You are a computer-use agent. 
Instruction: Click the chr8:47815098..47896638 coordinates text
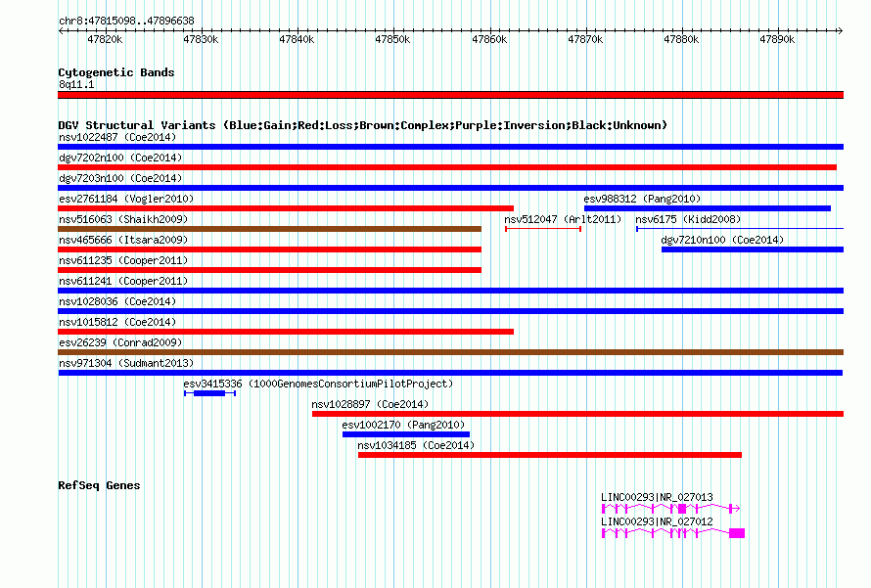126,21
